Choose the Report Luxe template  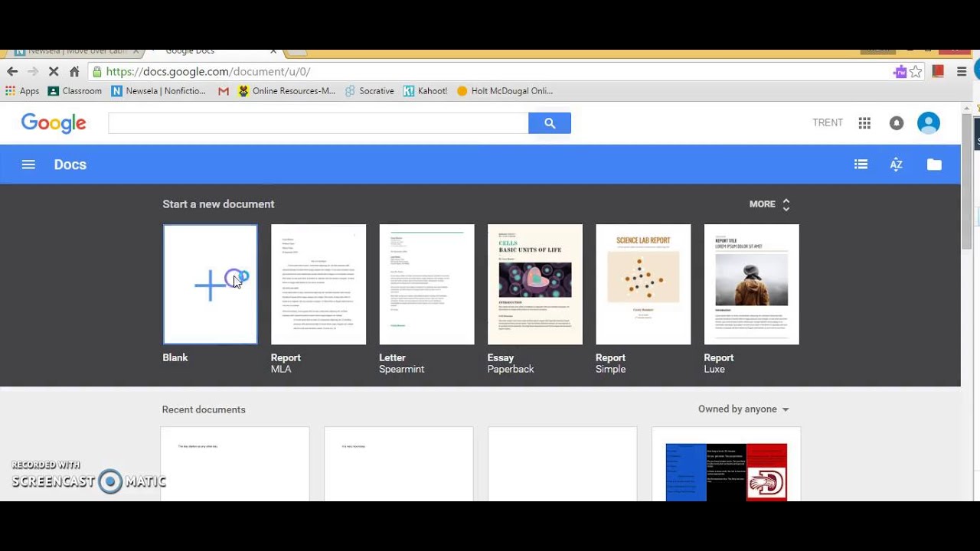click(x=751, y=284)
